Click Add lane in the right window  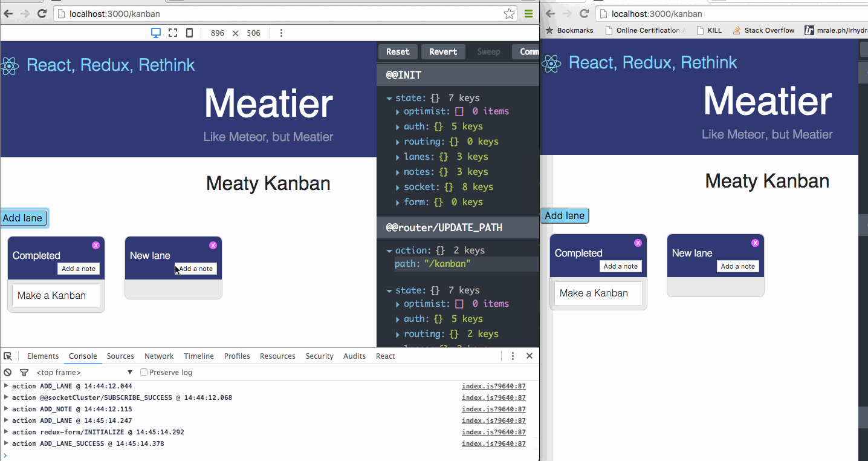point(565,215)
